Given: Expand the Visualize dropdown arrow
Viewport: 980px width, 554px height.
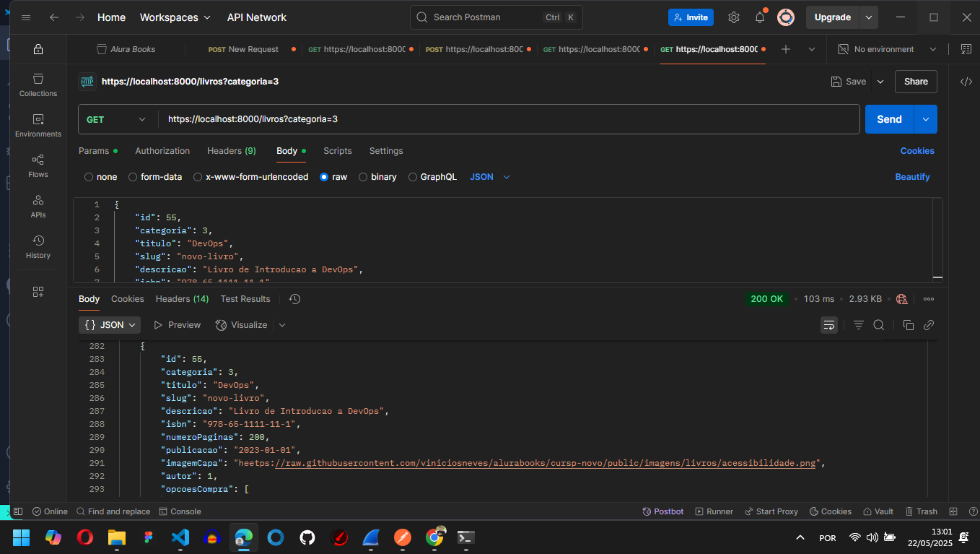Looking at the screenshot, I should tap(282, 325).
